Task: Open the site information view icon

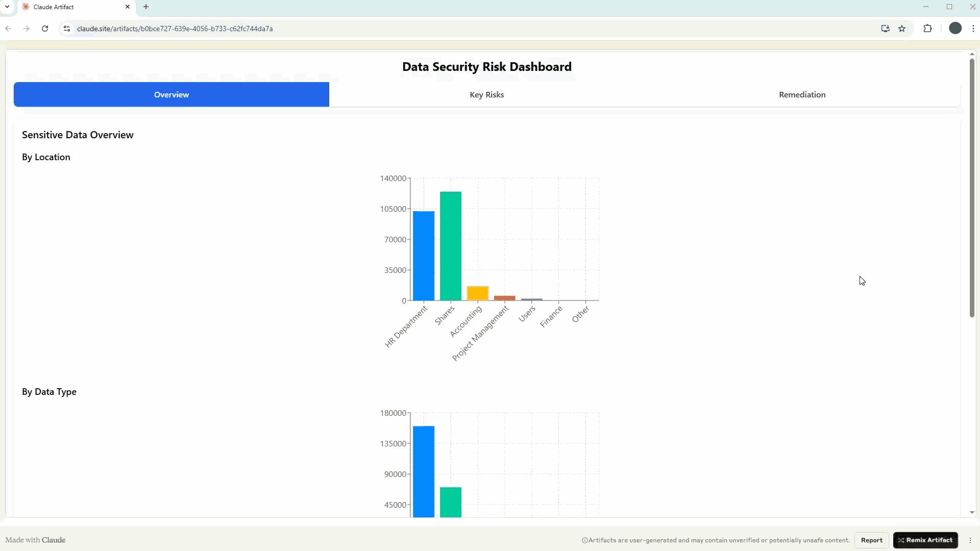Action: click(x=66, y=29)
